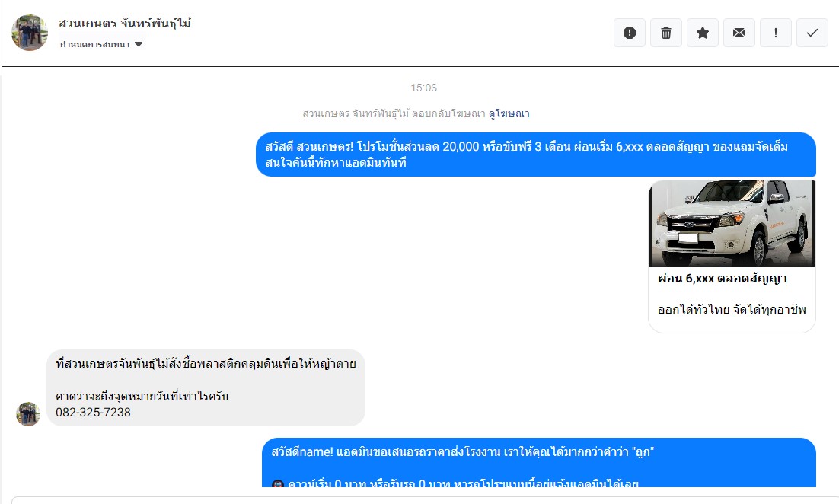Mark conversation as unread via envelope icon
The height and width of the screenshot is (504, 839).
coord(739,33)
